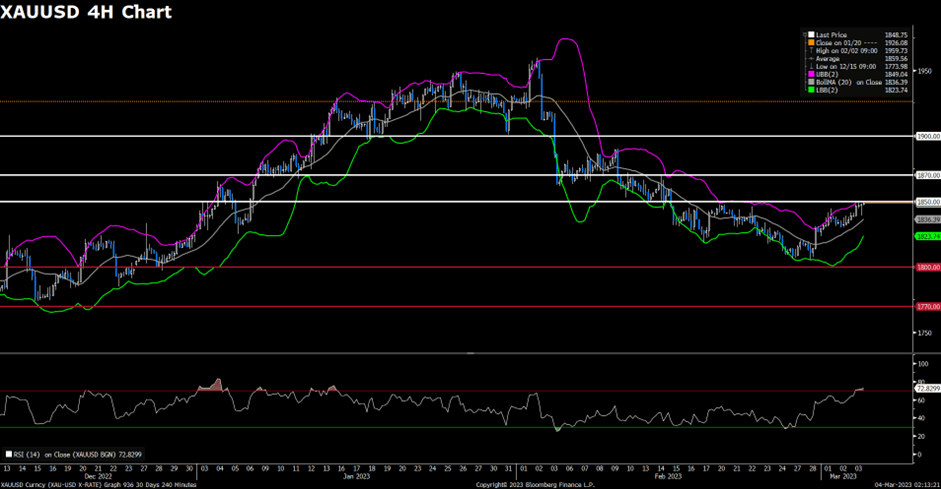This screenshot has width=941, height=489.
Task: Select the 1870.00 price level label
Action: (x=928, y=175)
